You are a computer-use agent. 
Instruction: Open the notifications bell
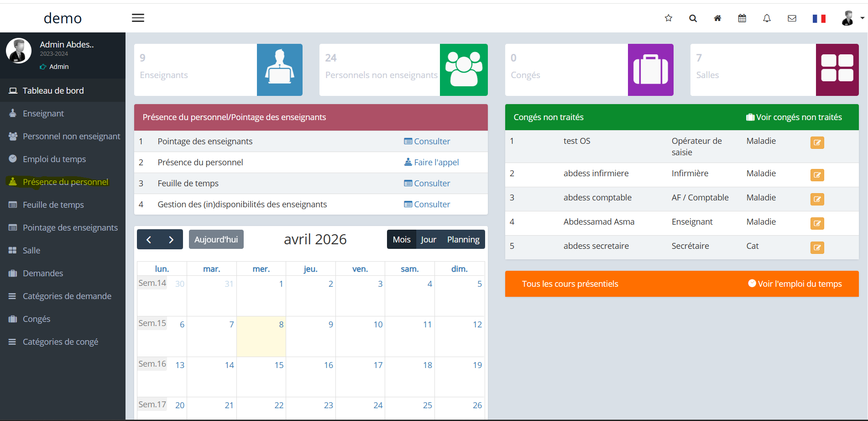(x=767, y=18)
